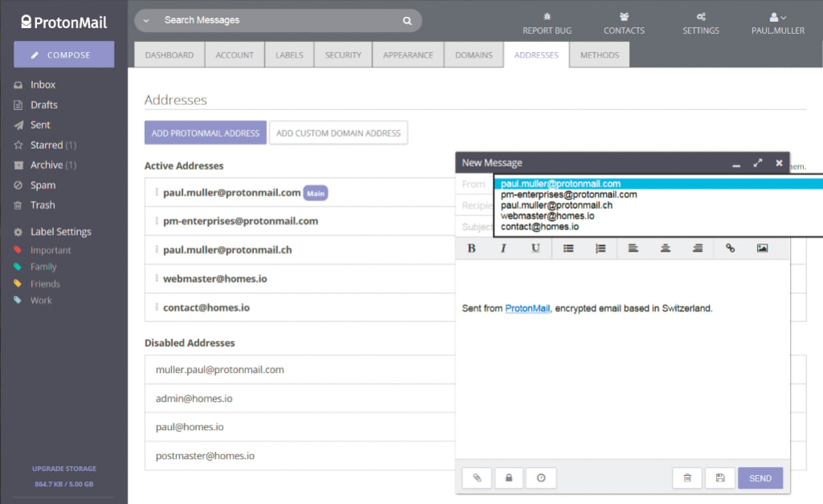
Task: Open the Labels tab
Action: coord(289,55)
